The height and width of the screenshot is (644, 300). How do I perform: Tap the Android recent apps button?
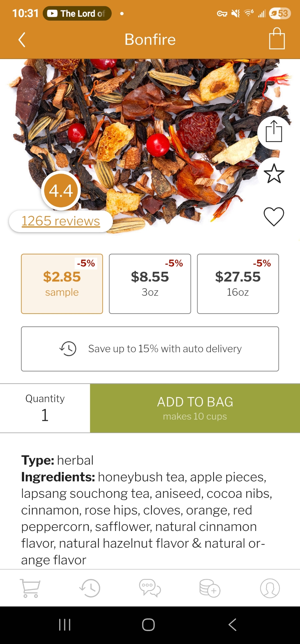click(x=65, y=625)
